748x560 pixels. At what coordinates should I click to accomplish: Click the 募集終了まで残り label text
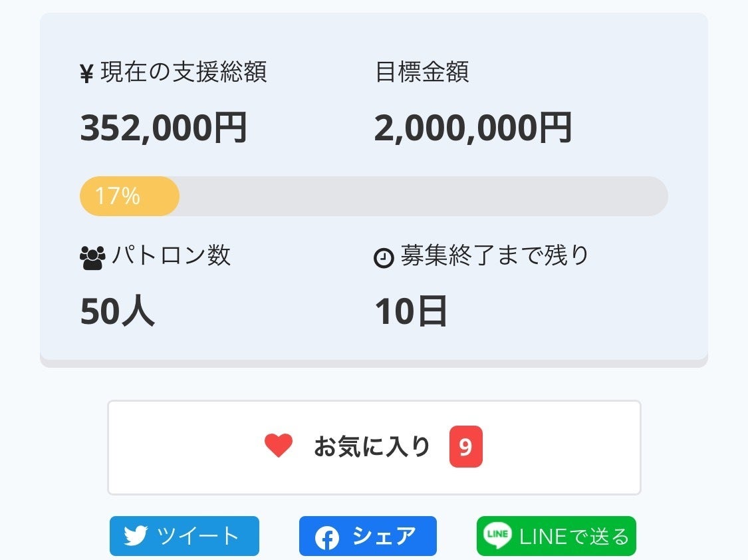point(495,256)
